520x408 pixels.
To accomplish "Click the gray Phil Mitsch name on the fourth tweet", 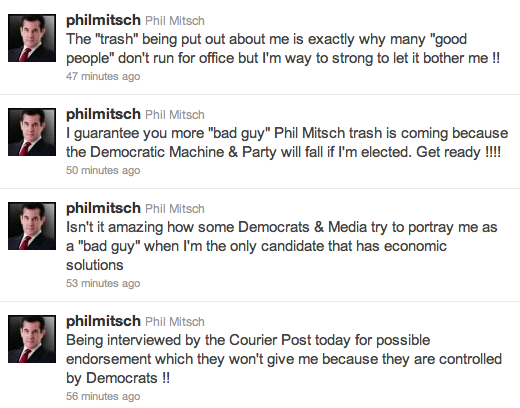I will pyautogui.click(x=175, y=322).
